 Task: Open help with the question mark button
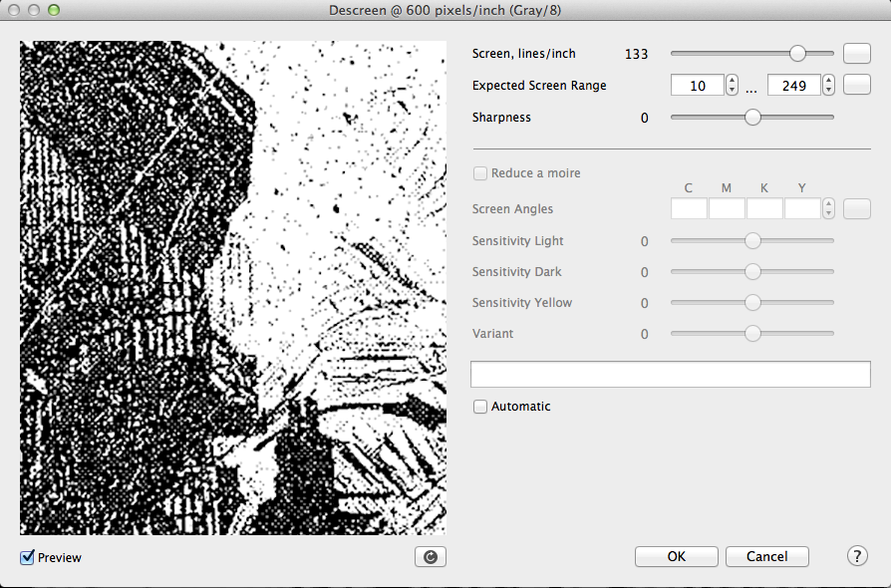857,556
